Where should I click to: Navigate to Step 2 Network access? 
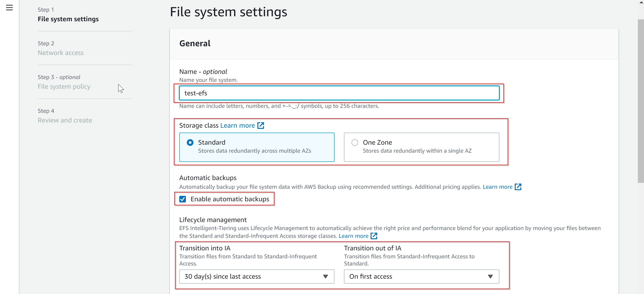(x=61, y=53)
